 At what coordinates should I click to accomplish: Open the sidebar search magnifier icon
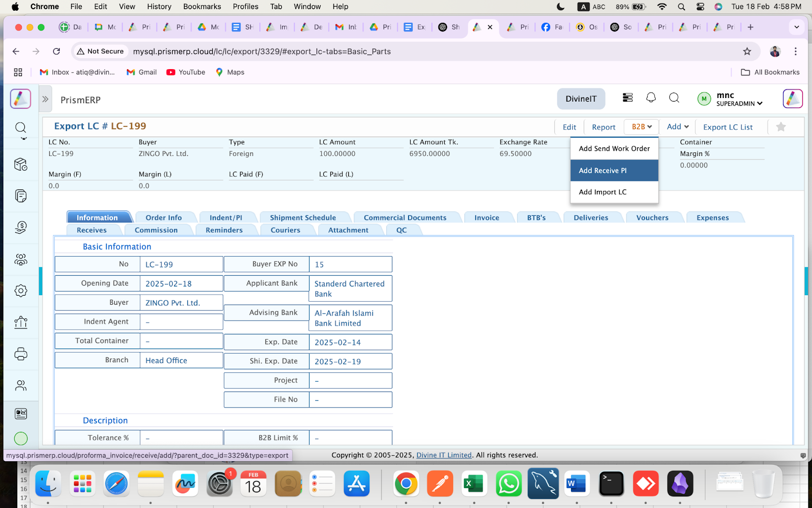[x=20, y=127]
